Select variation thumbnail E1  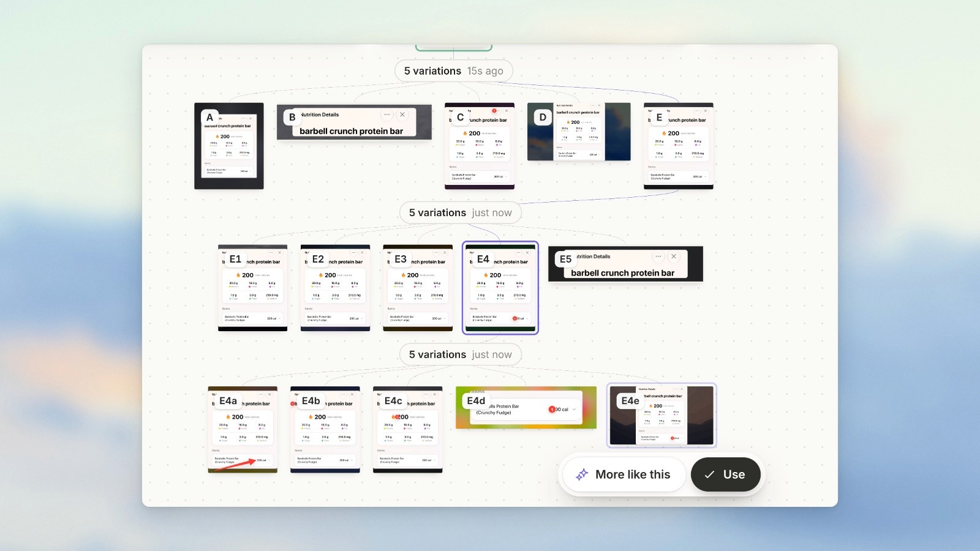252,288
